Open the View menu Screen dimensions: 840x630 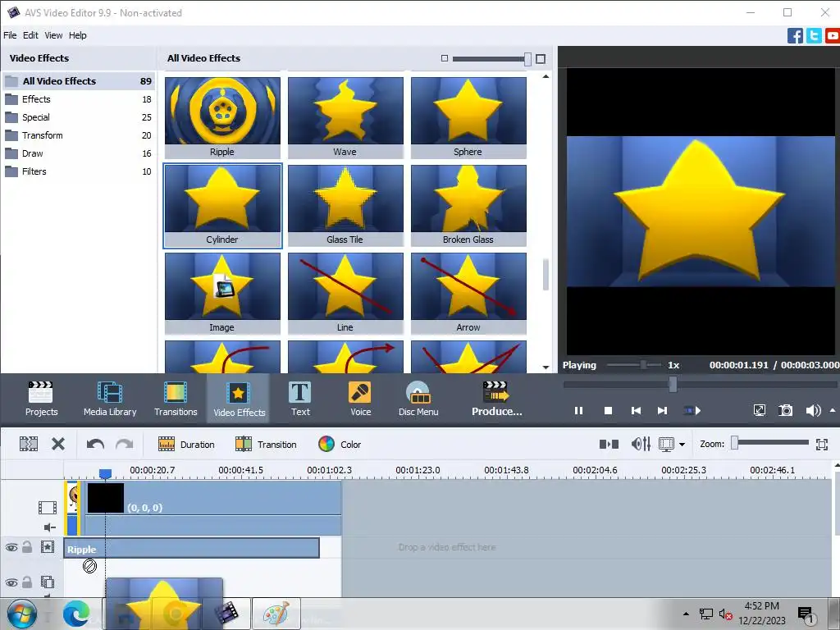click(x=53, y=35)
